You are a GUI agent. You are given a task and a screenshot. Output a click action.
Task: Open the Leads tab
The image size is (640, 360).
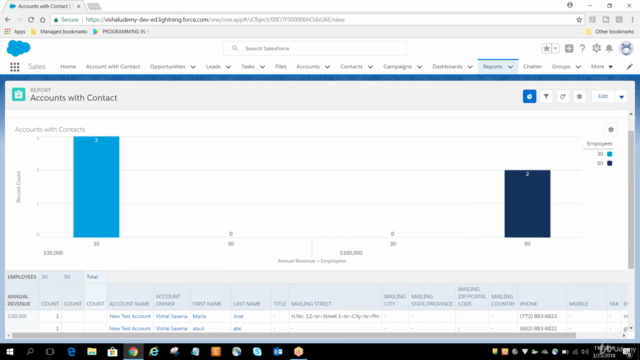[x=213, y=67]
